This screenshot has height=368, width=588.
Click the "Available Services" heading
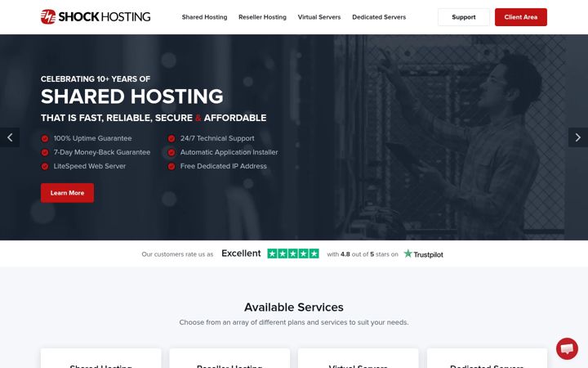tap(294, 307)
